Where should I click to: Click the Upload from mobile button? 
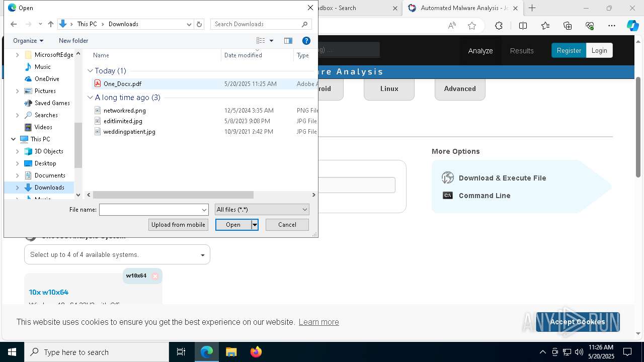click(x=178, y=225)
